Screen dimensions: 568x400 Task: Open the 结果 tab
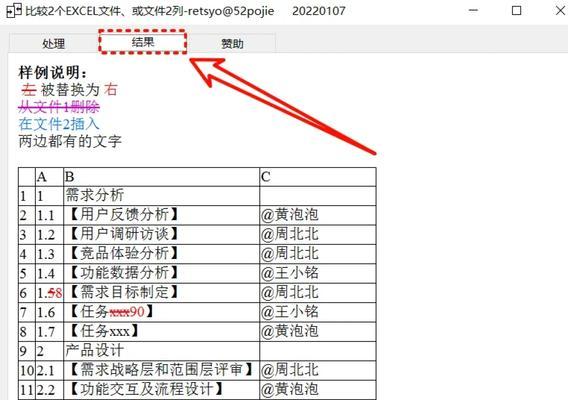[143, 42]
